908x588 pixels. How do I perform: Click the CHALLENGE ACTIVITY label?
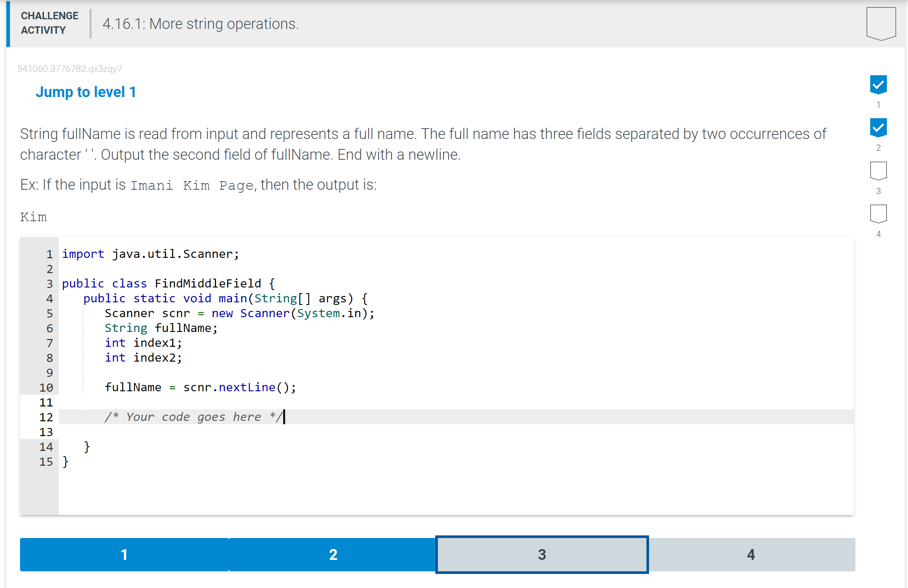pos(49,23)
